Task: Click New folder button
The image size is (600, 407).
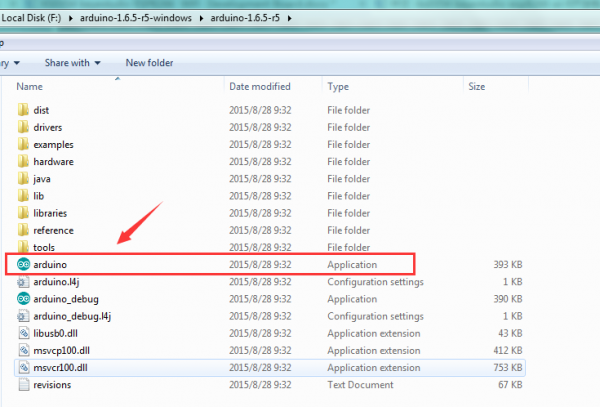Action: coord(149,63)
